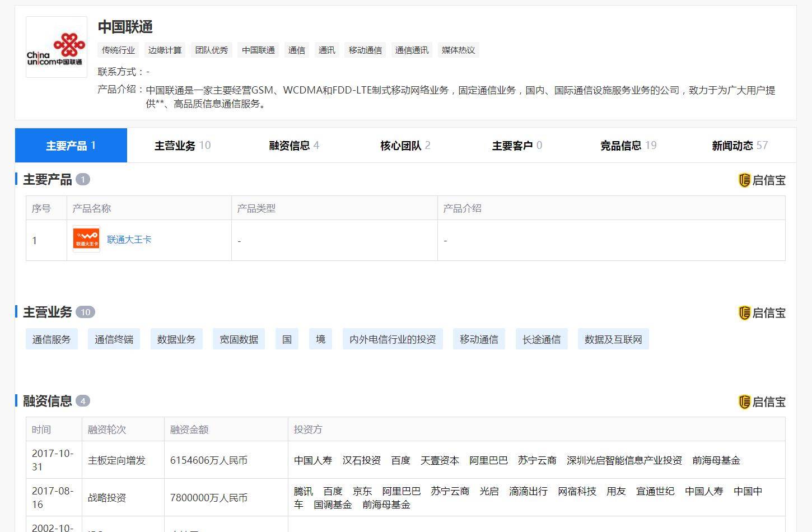The image size is (812, 532).
Task: Click the 移动通信 tag under company name
Action: [x=366, y=50]
